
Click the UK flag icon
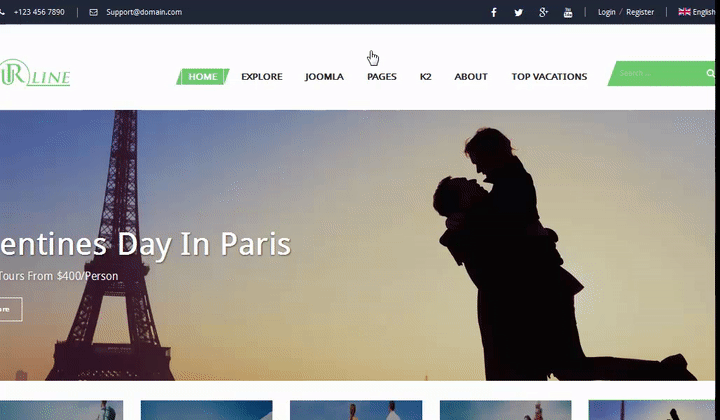coord(684,12)
